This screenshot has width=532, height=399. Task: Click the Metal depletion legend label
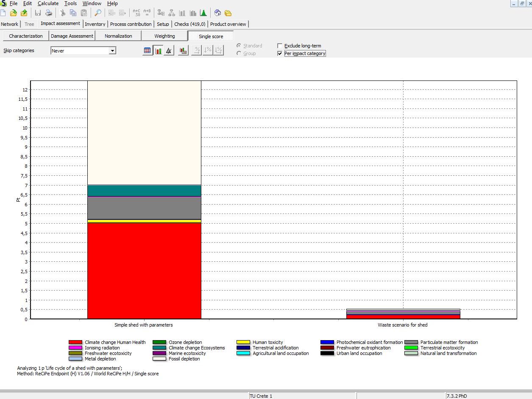click(100, 359)
